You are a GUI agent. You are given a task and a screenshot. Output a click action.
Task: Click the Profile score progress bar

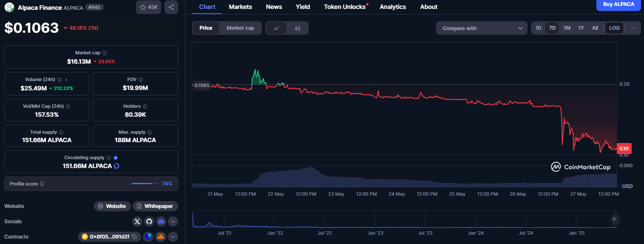click(145, 184)
